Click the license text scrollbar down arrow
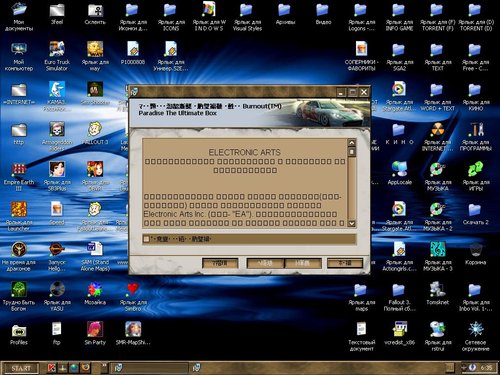The width and height of the screenshot is (500, 375). (x=351, y=223)
